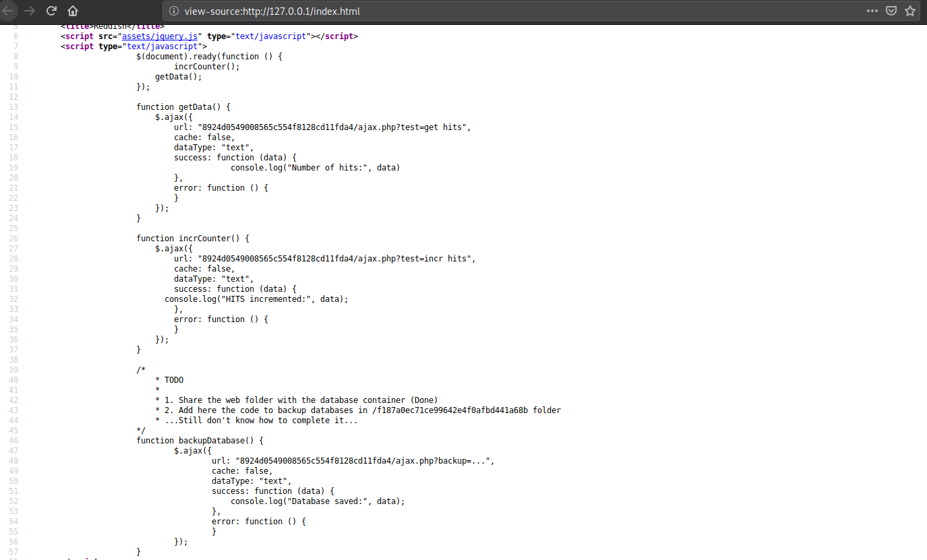This screenshot has width=927, height=560.
Task: Select the script type="text/javascript" tag on line 7
Action: (133, 46)
